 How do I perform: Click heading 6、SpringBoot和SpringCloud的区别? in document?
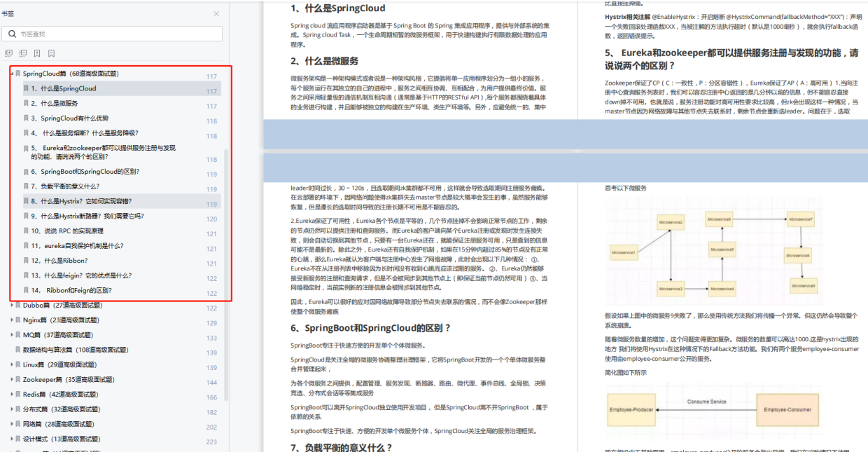tap(371, 328)
